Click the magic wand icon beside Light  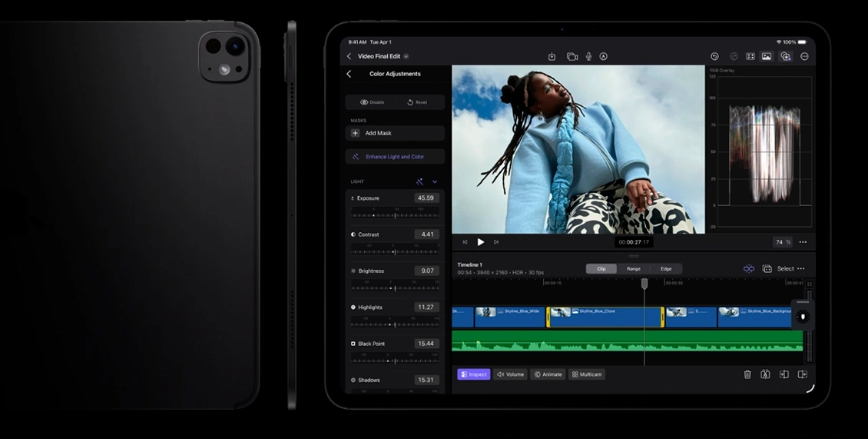420,181
